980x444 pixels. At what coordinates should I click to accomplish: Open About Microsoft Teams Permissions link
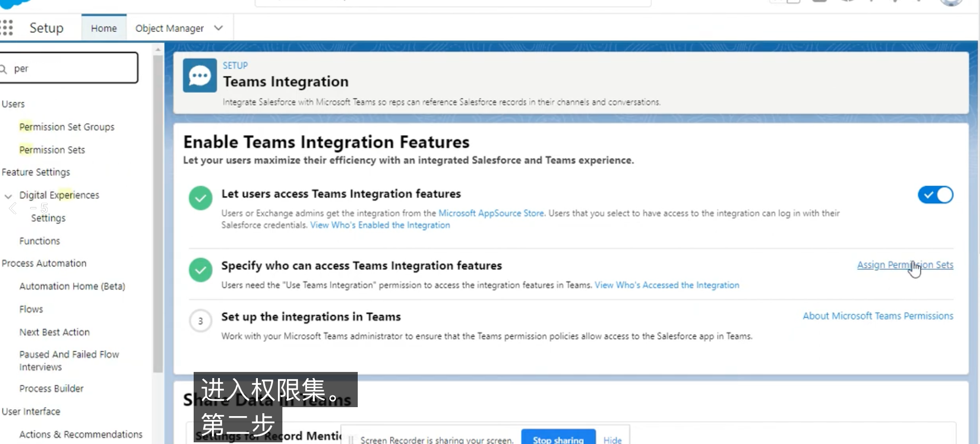click(x=878, y=316)
